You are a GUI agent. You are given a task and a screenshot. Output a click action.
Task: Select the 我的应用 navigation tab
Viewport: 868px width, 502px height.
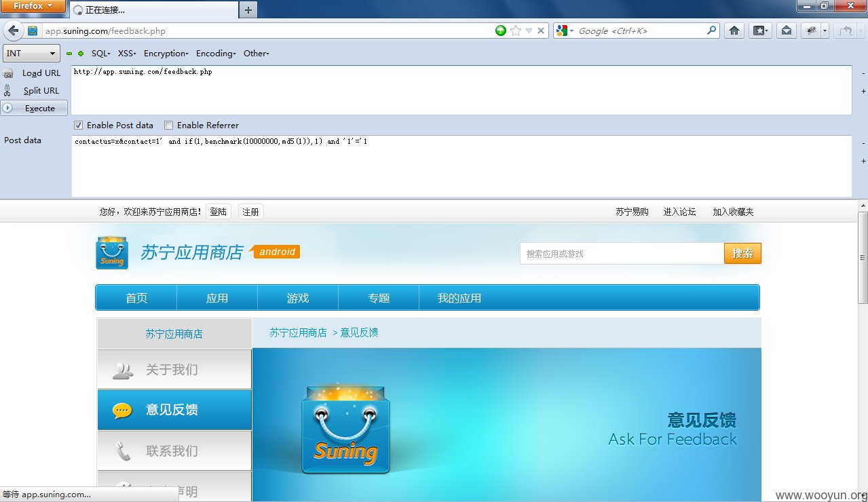tap(459, 298)
